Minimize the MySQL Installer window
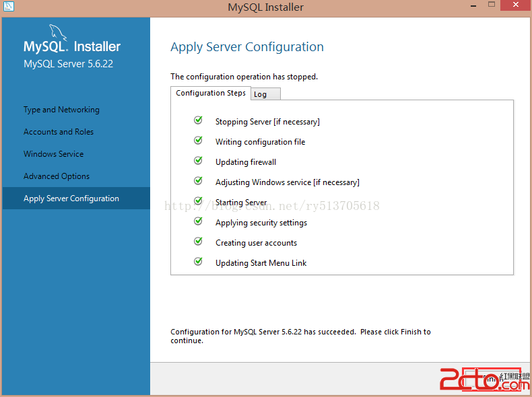Screen dimensions: 532x397 point(473,6)
